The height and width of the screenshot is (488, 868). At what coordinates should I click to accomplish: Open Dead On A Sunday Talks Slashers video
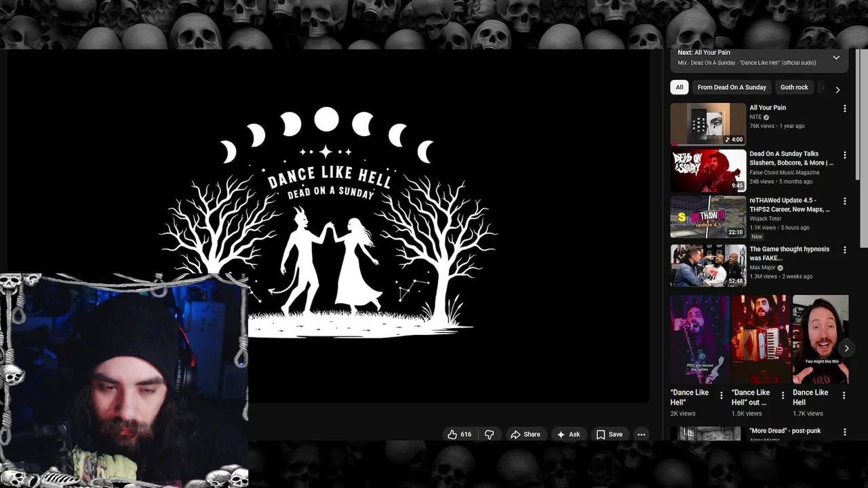point(791,159)
